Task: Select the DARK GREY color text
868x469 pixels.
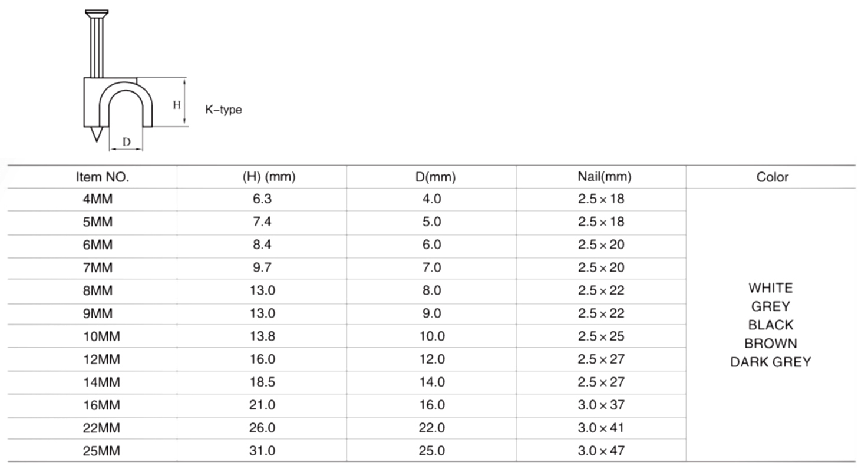Action: point(771,362)
